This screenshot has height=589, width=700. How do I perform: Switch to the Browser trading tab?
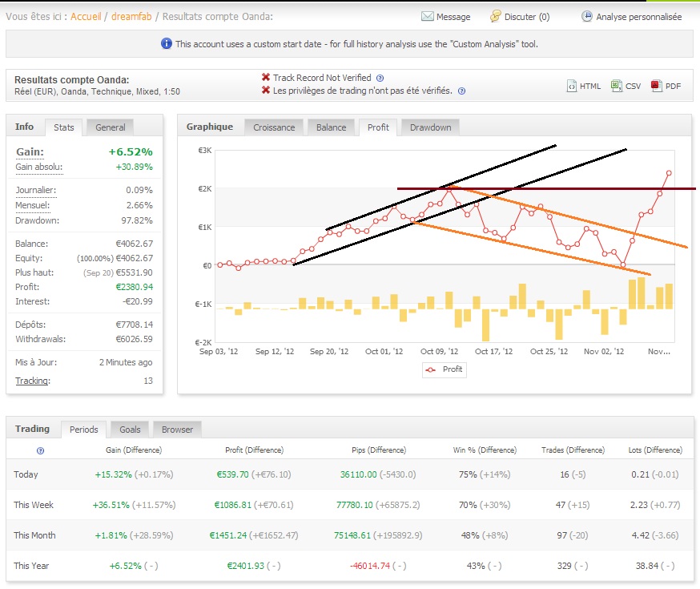coord(177,429)
